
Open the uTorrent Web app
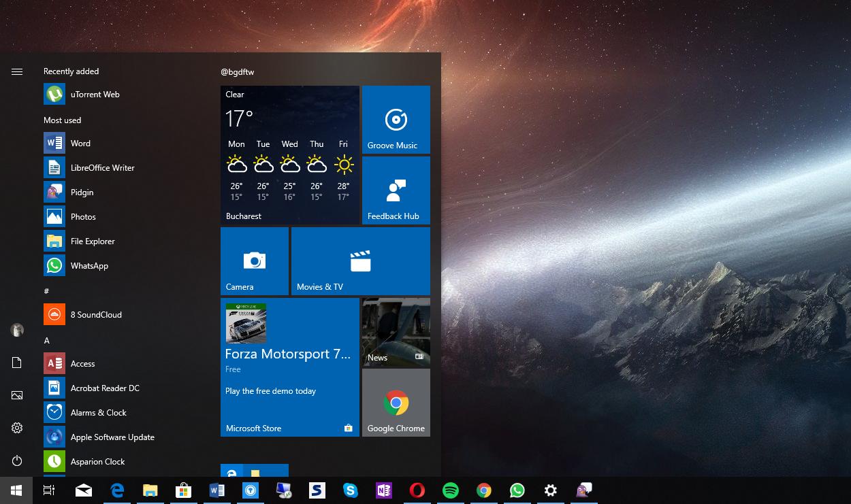click(x=95, y=95)
